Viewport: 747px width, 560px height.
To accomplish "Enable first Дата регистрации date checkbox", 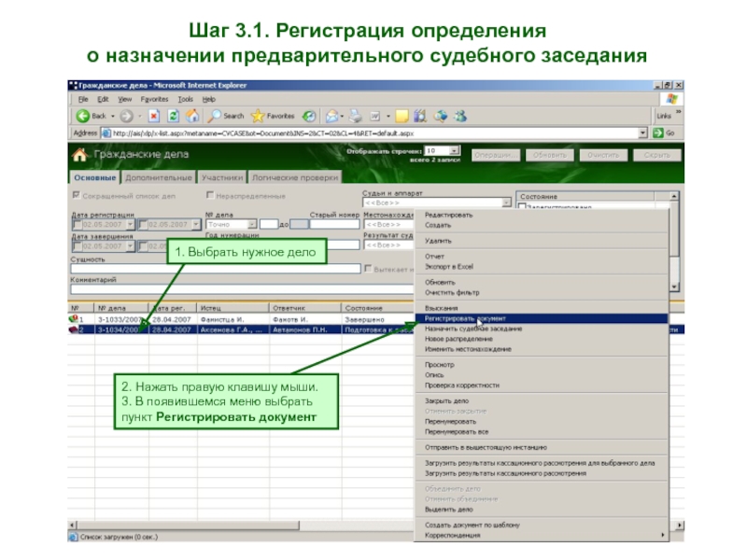I will click(78, 224).
